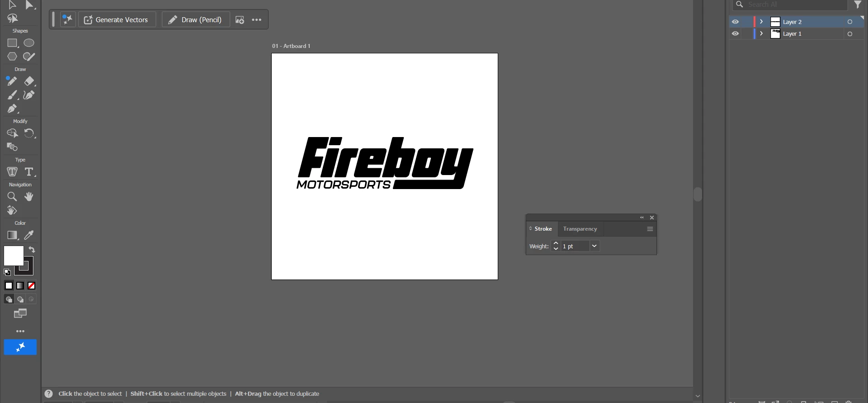Select the Rectangle shape tool
The height and width of the screenshot is (403, 868).
12,43
